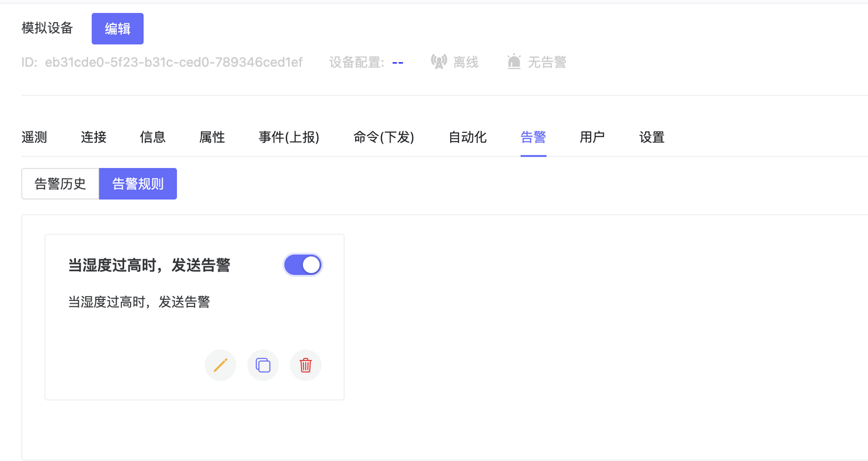Open the 事件(上报) tab
Screen dimensions: 868x461
(x=289, y=137)
